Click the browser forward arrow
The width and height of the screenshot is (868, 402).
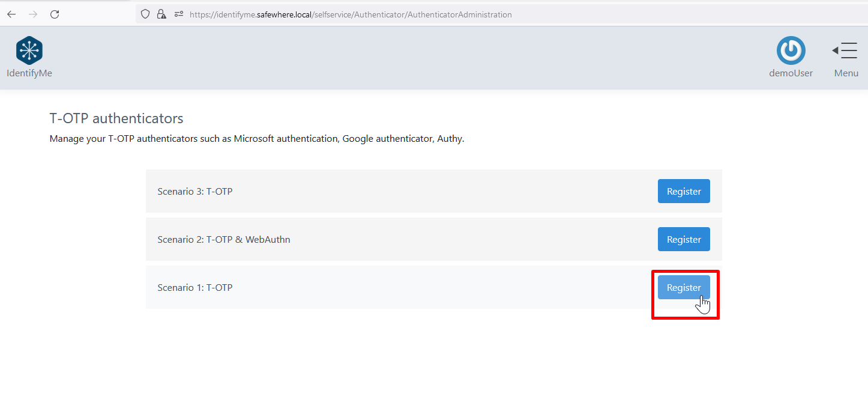click(x=33, y=14)
